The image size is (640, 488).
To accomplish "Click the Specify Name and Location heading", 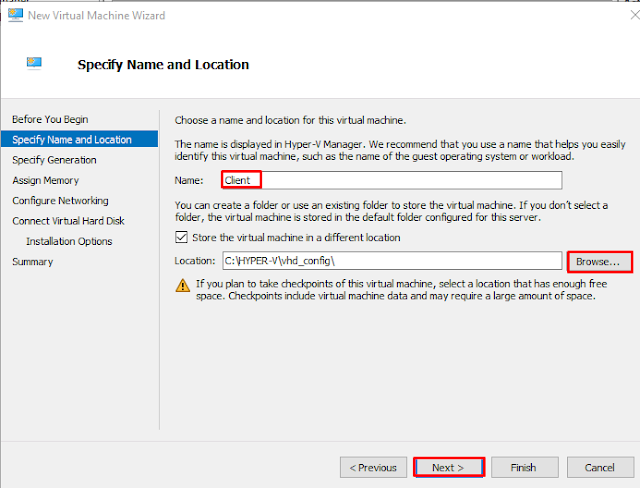I will 163,64.
